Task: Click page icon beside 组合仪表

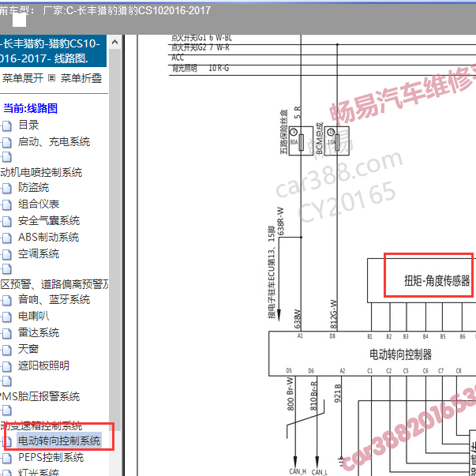Action: click(7, 205)
